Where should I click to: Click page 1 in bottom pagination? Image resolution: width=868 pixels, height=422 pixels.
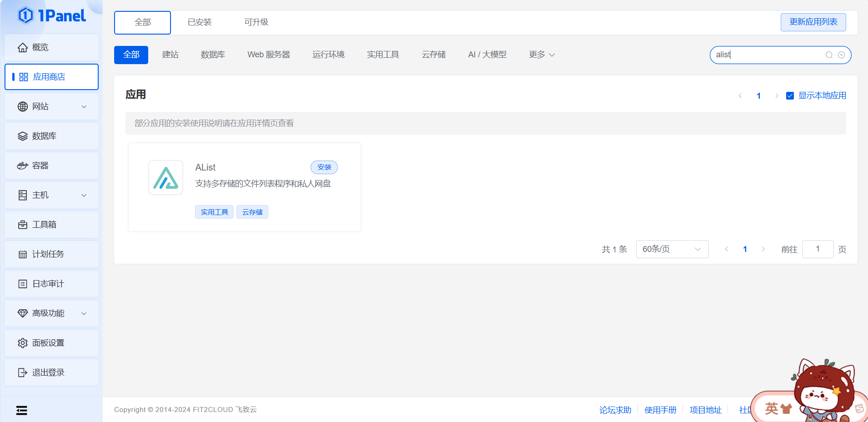[745, 249]
